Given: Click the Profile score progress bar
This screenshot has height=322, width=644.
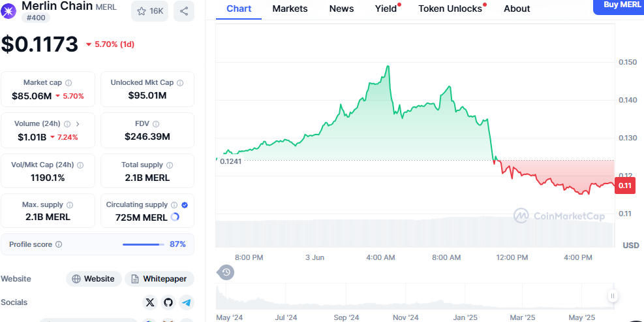Looking at the screenshot, I should 144,245.
